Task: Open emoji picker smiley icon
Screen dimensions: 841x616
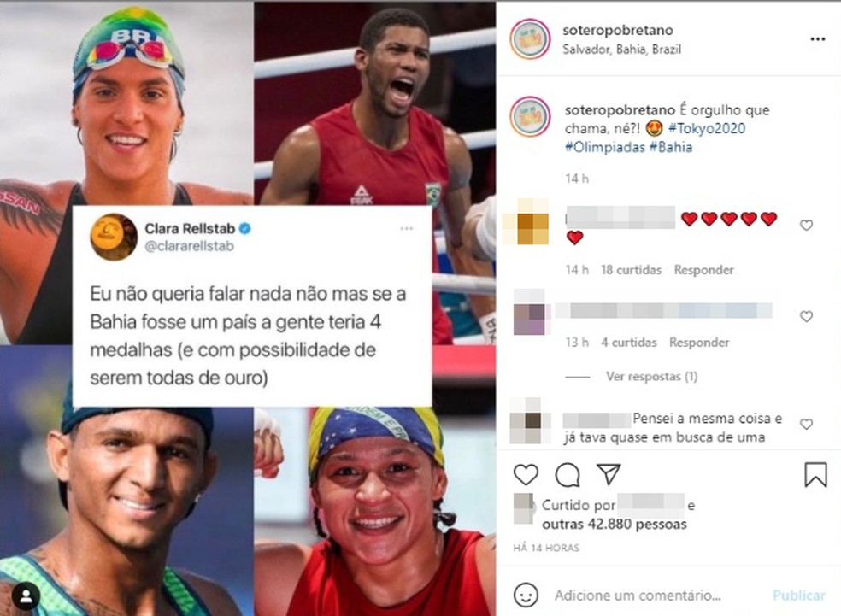Action: click(526, 595)
